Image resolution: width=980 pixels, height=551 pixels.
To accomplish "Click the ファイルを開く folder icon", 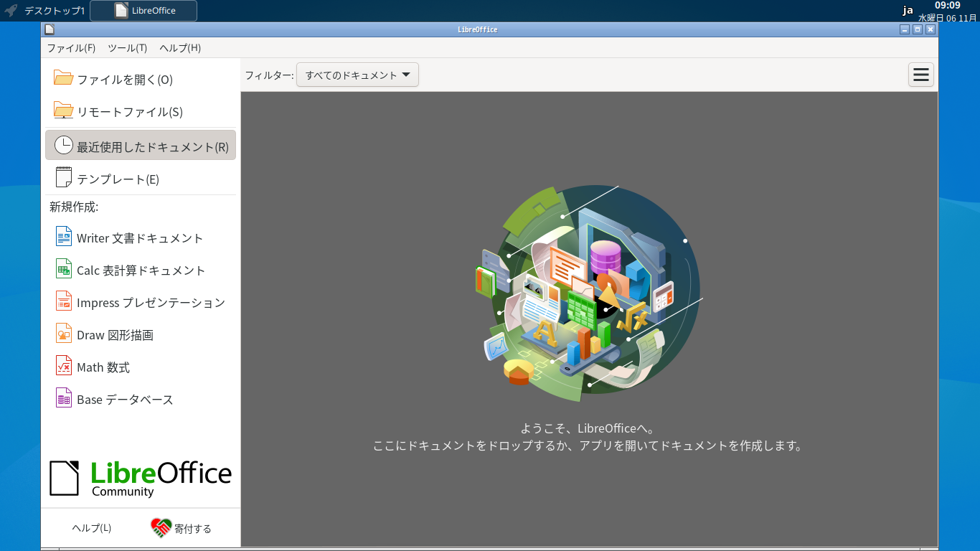I will point(64,78).
